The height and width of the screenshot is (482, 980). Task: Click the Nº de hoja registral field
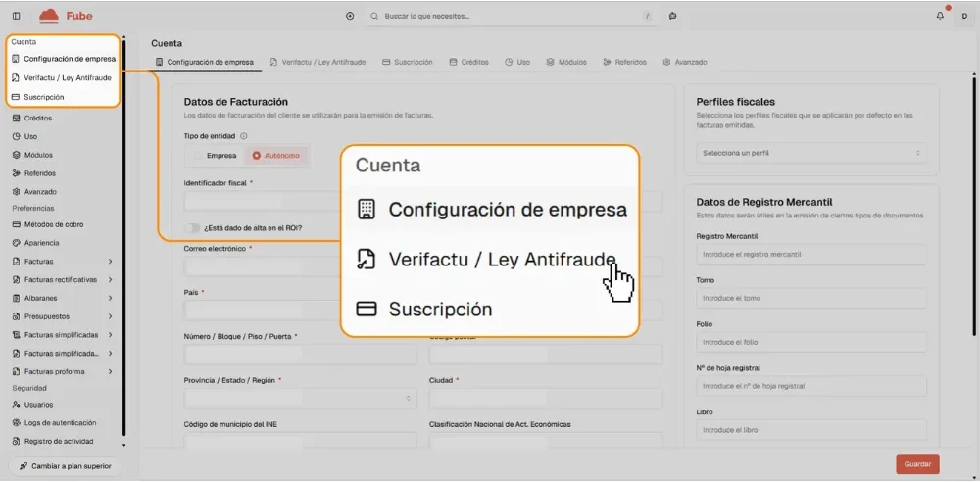click(x=811, y=386)
